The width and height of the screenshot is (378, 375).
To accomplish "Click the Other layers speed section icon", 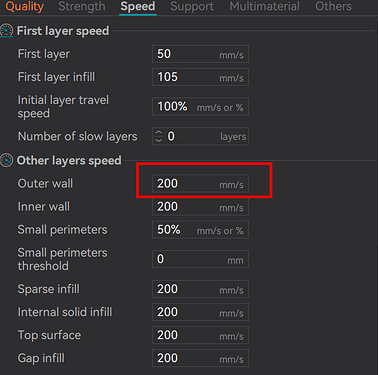I will (x=7, y=160).
